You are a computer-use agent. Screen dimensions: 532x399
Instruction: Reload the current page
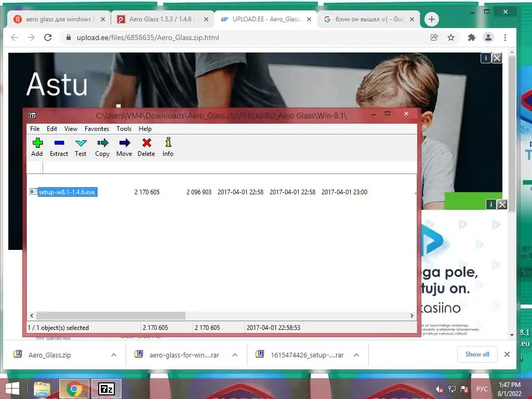point(48,37)
